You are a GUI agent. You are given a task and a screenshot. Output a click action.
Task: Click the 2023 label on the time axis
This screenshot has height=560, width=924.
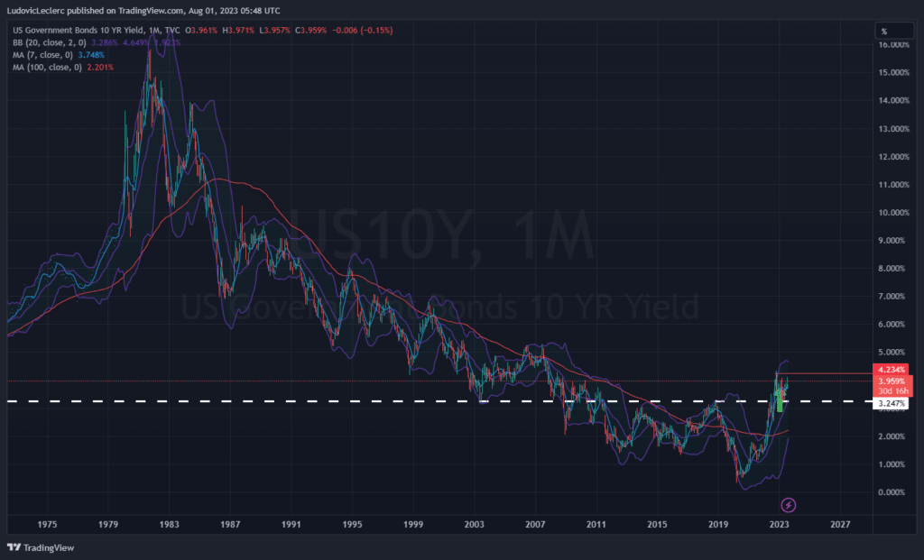coord(779,523)
